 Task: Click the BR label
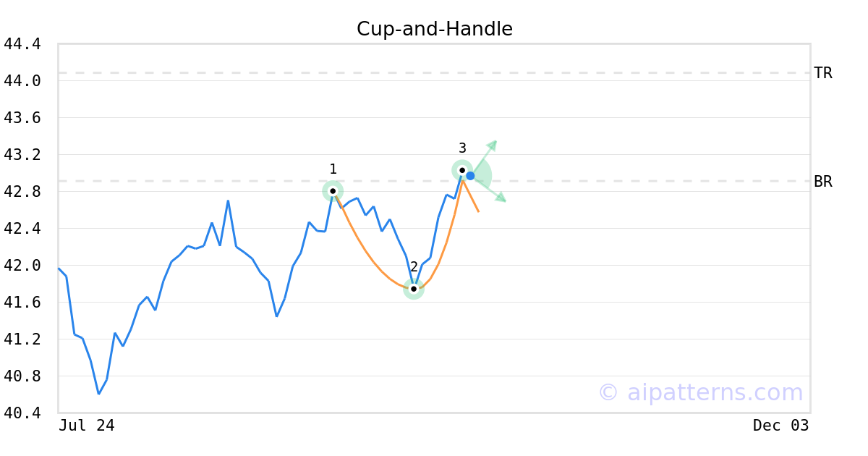pyautogui.click(x=823, y=182)
